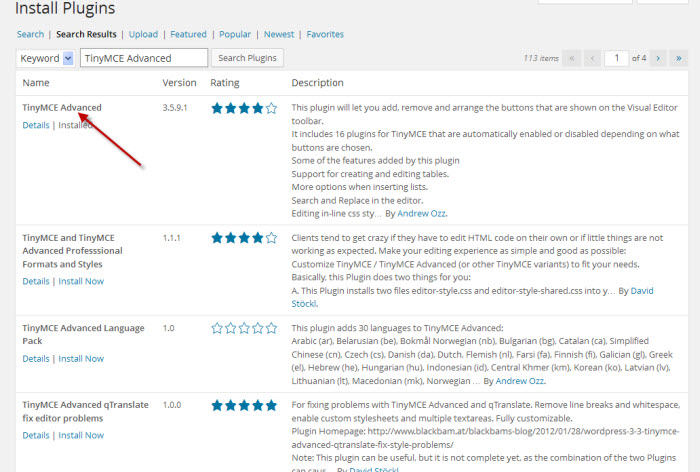The width and height of the screenshot is (700, 472).
Task: Click the current page number field
Action: click(x=617, y=58)
